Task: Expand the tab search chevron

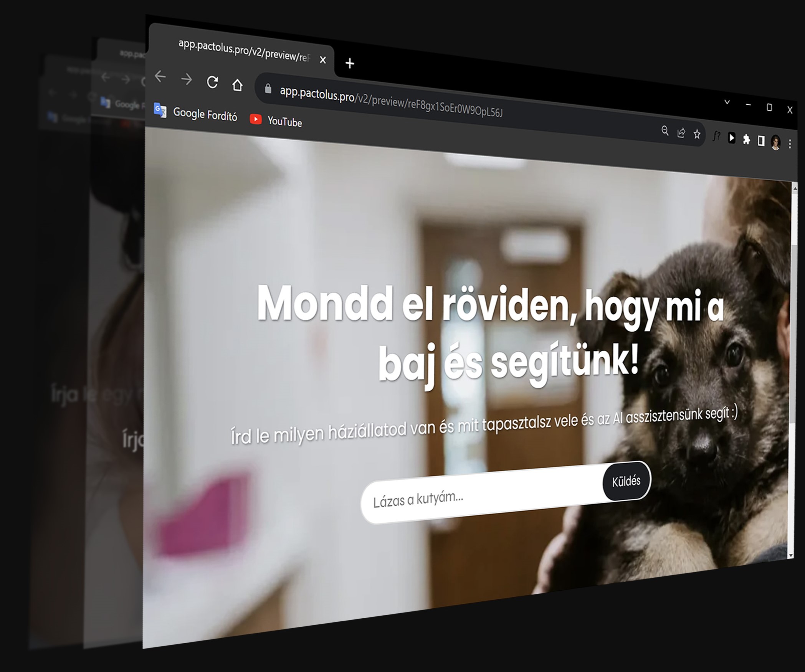Action: pyautogui.click(x=727, y=102)
